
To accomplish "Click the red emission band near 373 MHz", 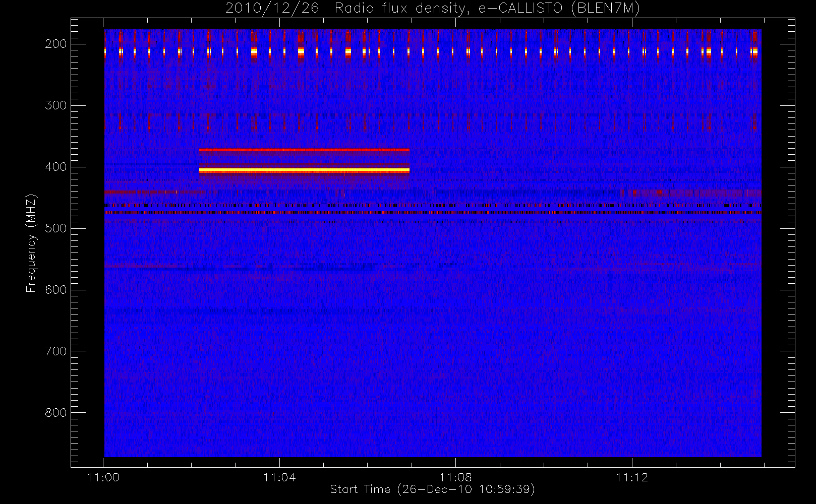I will [304, 150].
